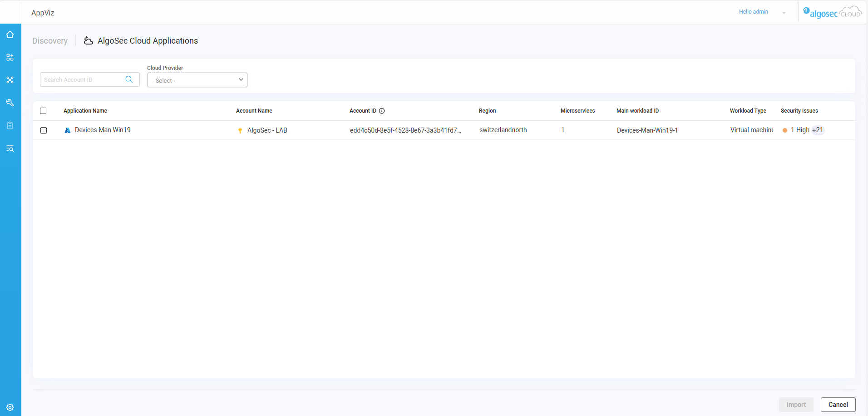Open the wrench tools icon in sidebar
Image resolution: width=868 pixels, height=416 pixels.
10,103
